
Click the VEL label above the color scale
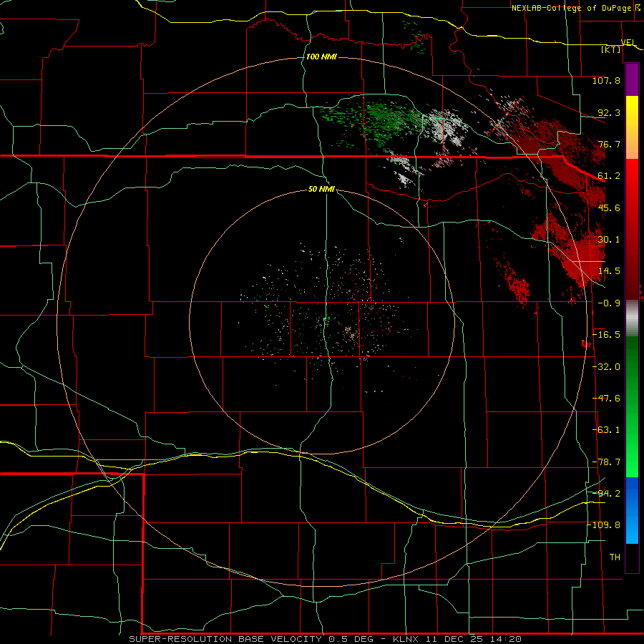tap(628, 43)
